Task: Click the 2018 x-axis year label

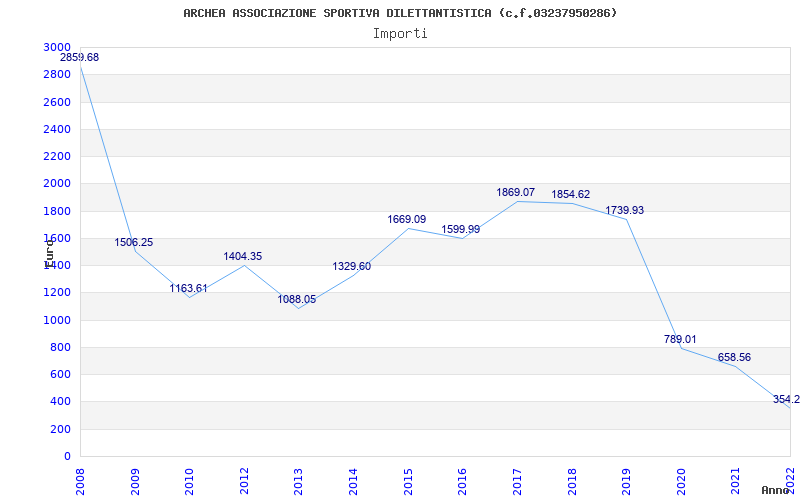Action: pos(571,481)
